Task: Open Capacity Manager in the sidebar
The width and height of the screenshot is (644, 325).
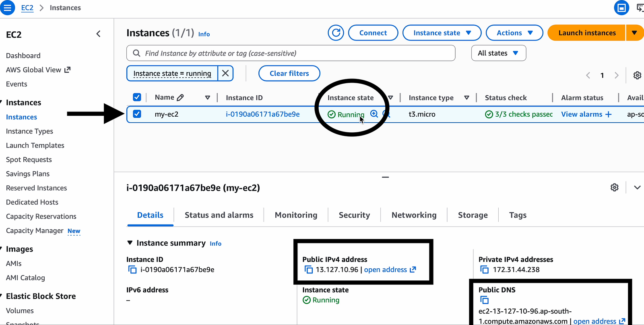Action: pos(35,230)
